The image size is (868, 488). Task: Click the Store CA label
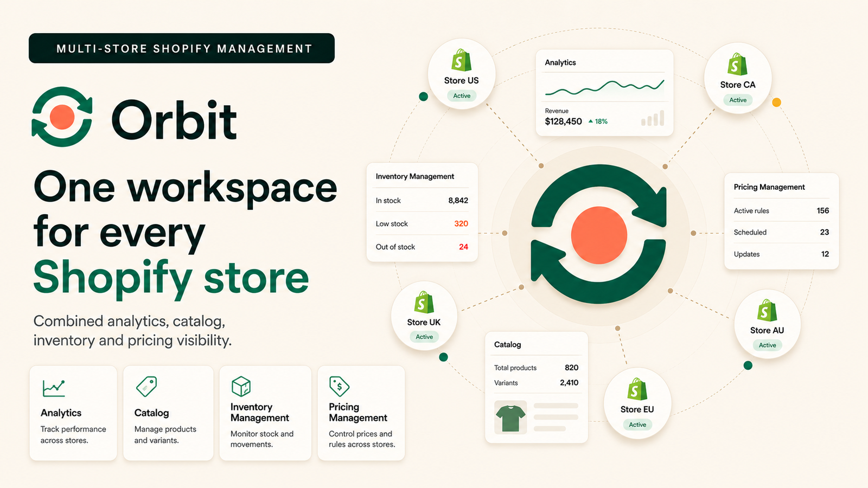[x=738, y=85]
